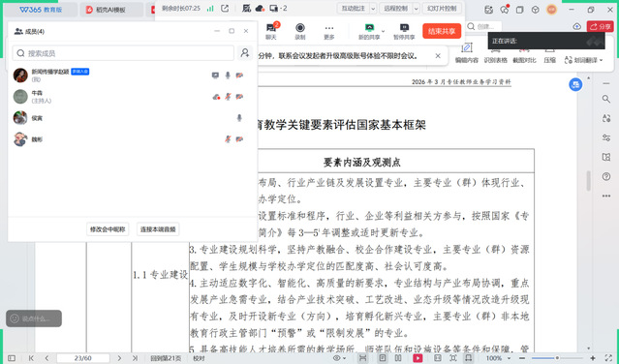Switch to the W365 教育版 tab

[x=41, y=10]
